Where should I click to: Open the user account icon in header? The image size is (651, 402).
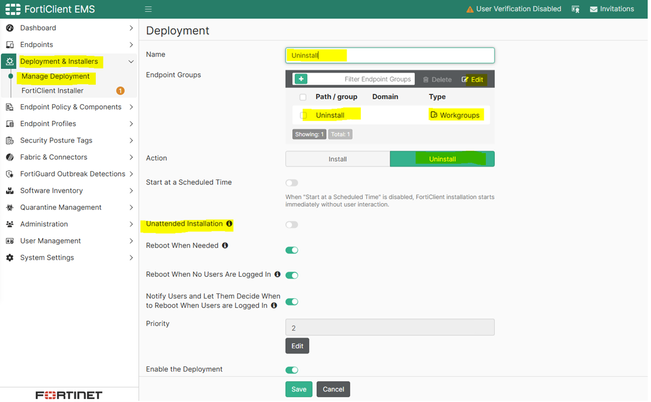pos(575,9)
